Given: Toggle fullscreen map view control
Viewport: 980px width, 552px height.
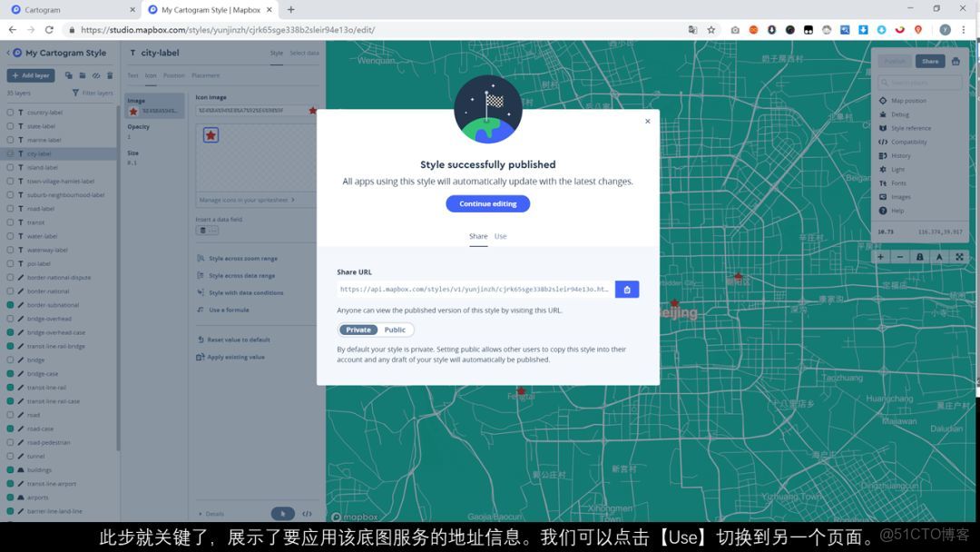Looking at the screenshot, I should pos(960,257).
